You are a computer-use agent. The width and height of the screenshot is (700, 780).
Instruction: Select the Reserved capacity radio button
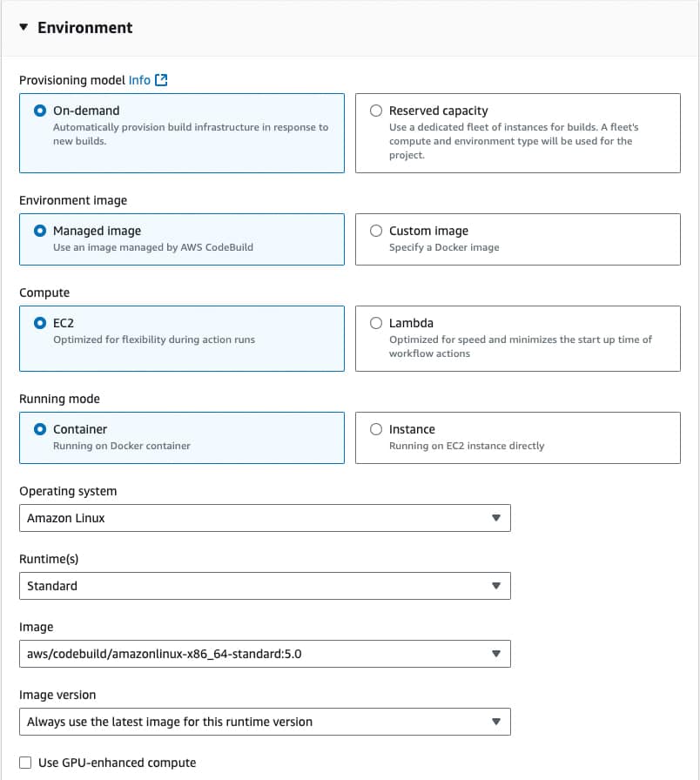tap(376, 111)
